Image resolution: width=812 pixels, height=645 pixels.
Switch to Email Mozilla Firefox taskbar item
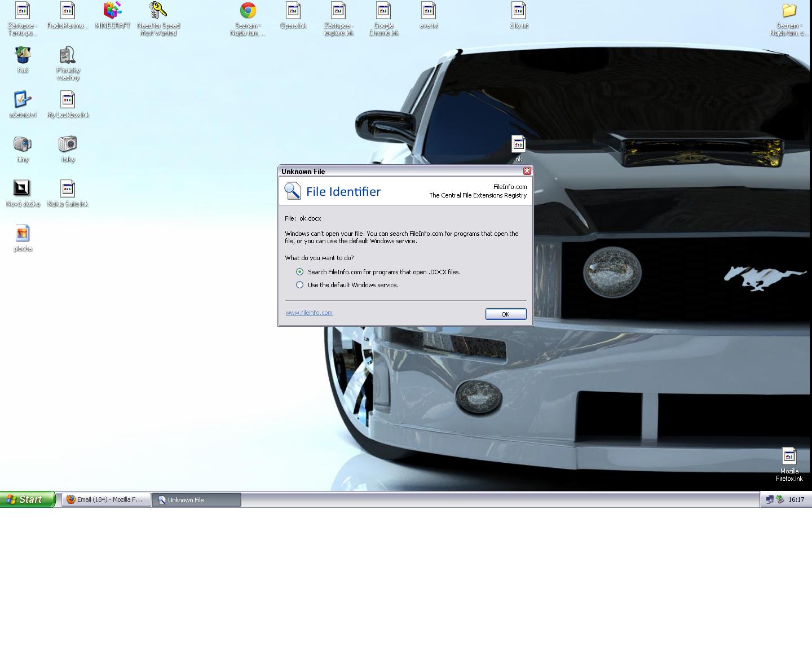coord(106,499)
